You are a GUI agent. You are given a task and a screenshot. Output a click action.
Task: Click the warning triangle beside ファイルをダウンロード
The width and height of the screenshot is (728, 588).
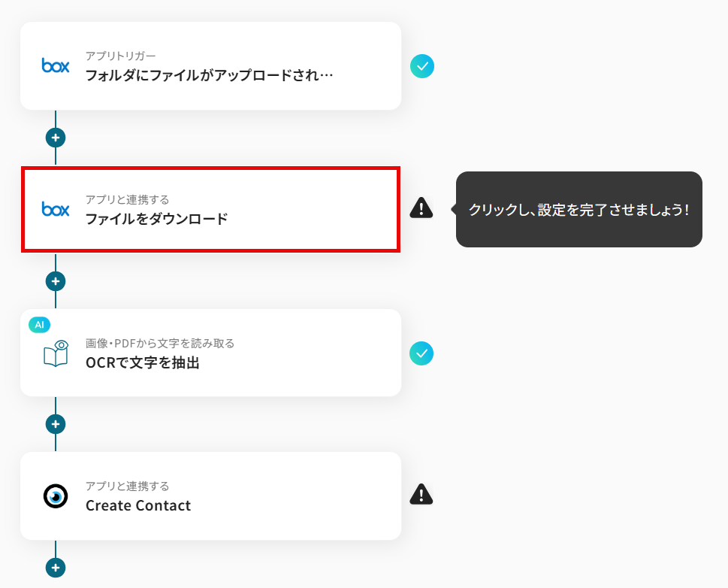pyautogui.click(x=421, y=208)
